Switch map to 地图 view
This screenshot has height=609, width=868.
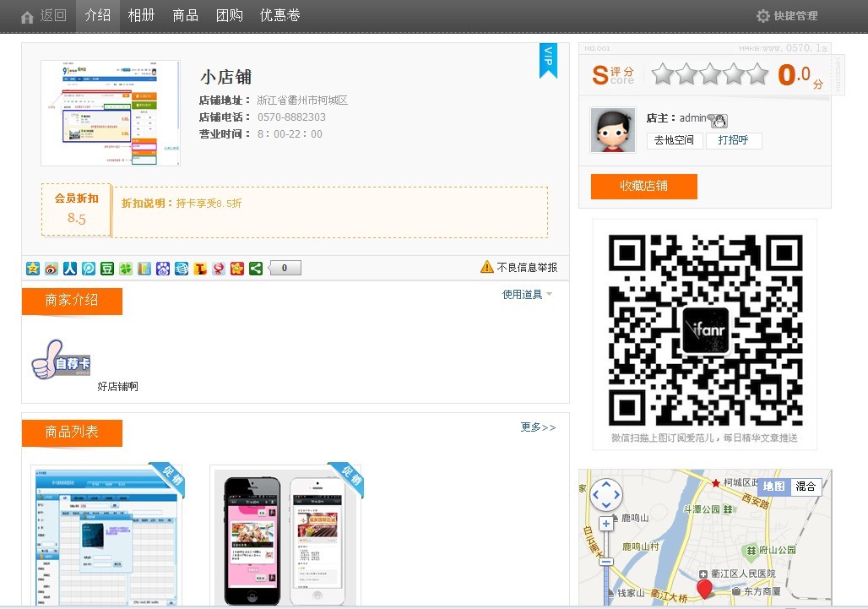pyautogui.click(x=773, y=486)
